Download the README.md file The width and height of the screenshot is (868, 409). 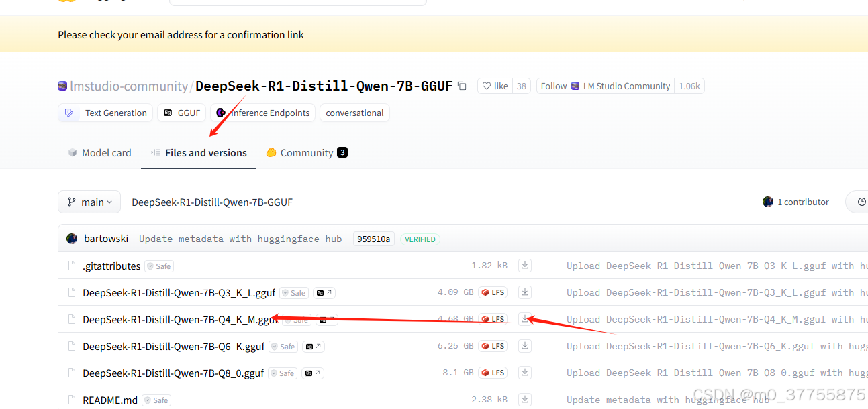[525, 400]
